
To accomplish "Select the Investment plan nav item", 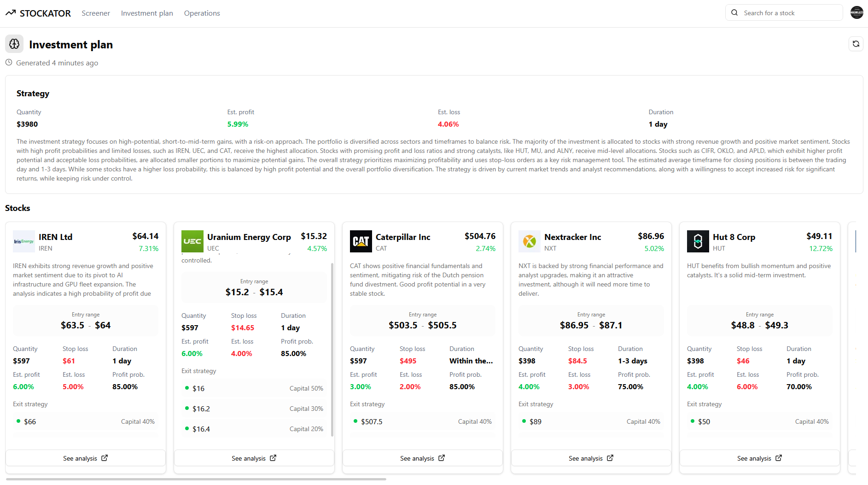I will 147,13.
